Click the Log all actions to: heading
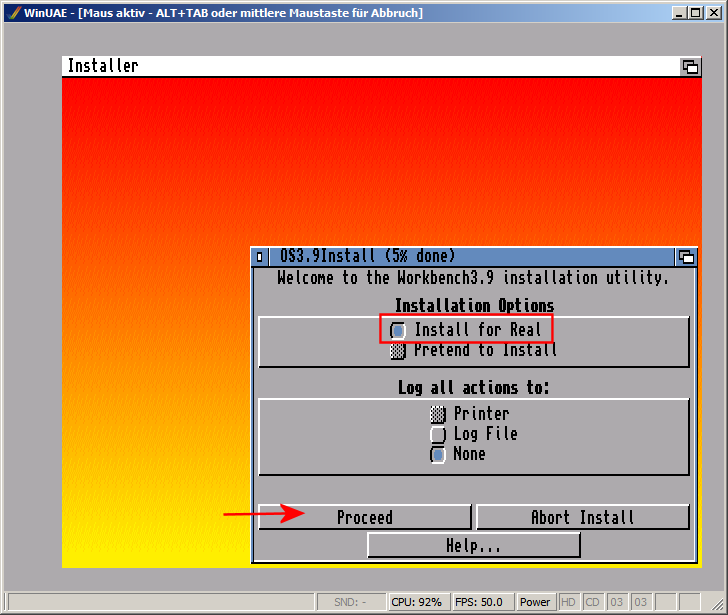728x615 pixels. tap(474, 388)
